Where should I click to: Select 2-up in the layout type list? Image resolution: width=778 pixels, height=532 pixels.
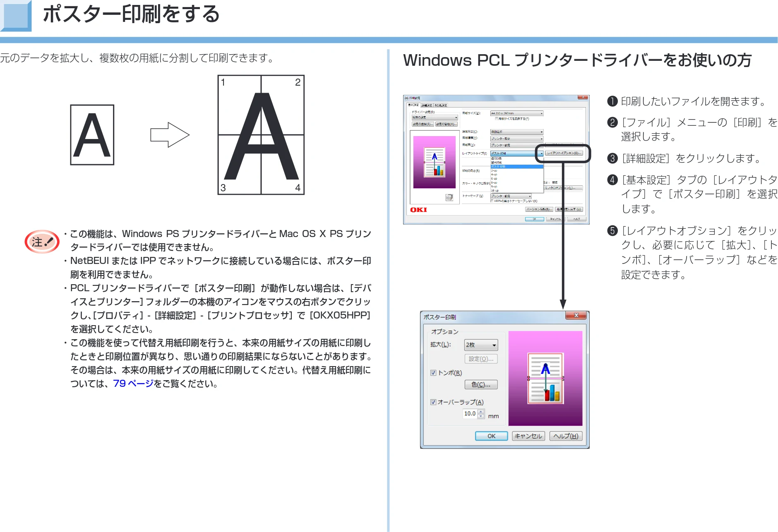point(517,170)
